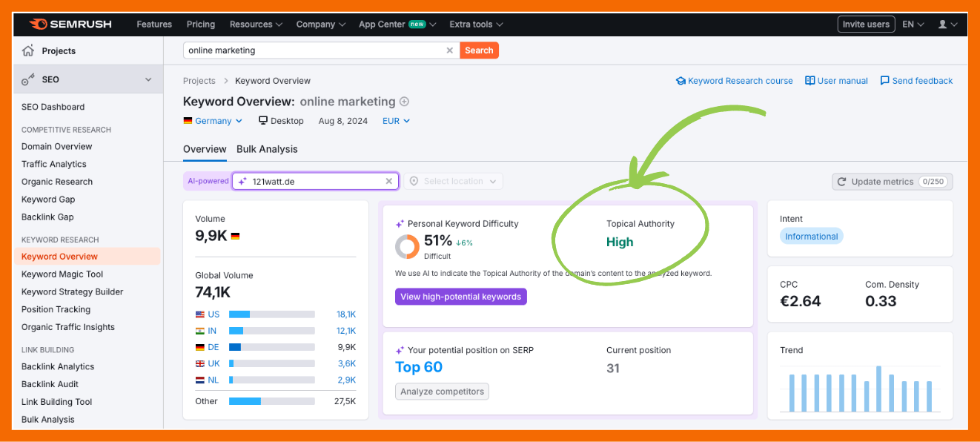Click View high-potential keywords button

tap(460, 297)
